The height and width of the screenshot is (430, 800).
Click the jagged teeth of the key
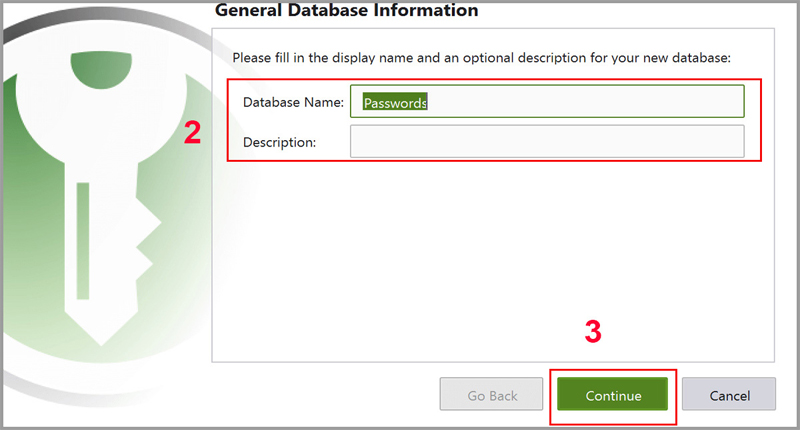(x=145, y=250)
